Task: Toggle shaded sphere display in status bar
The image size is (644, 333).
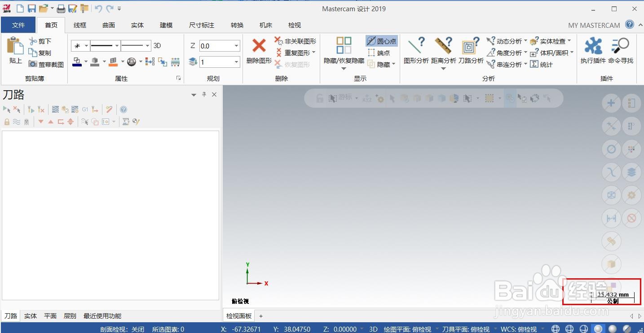Action: pos(598,329)
